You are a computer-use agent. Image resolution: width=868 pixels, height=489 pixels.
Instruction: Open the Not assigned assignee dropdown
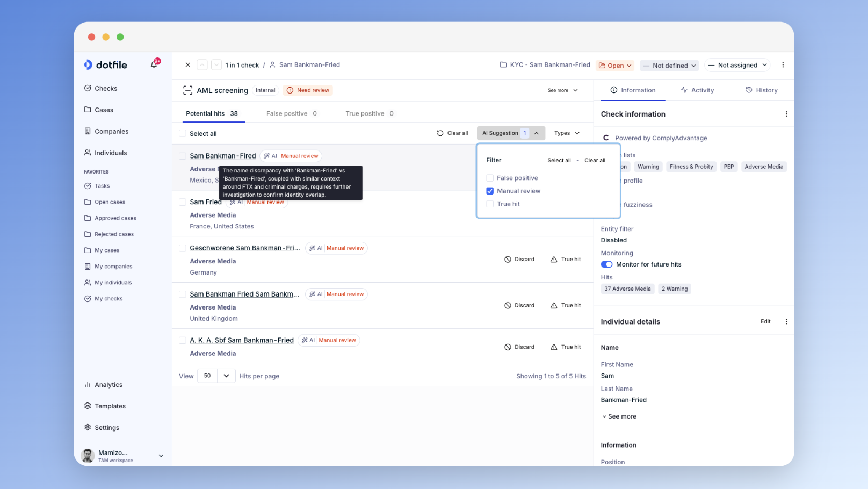(x=737, y=66)
